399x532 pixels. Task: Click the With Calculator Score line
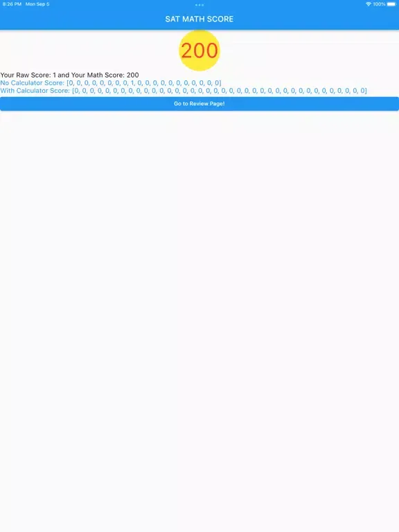(184, 91)
